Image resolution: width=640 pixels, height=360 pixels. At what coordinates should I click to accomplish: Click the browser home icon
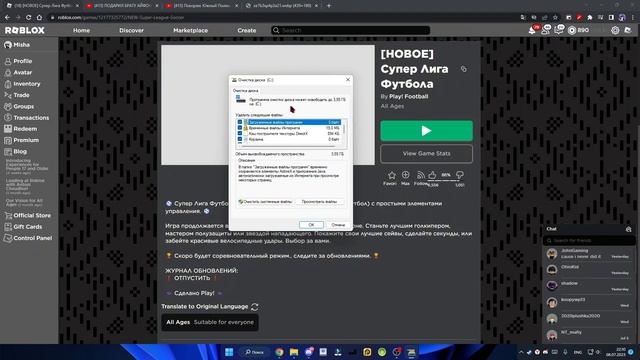coord(39,18)
